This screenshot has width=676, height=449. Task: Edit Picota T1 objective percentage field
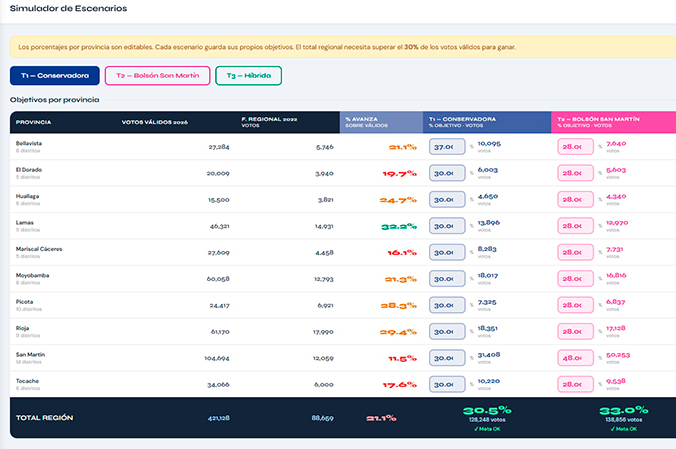point(447,305)
